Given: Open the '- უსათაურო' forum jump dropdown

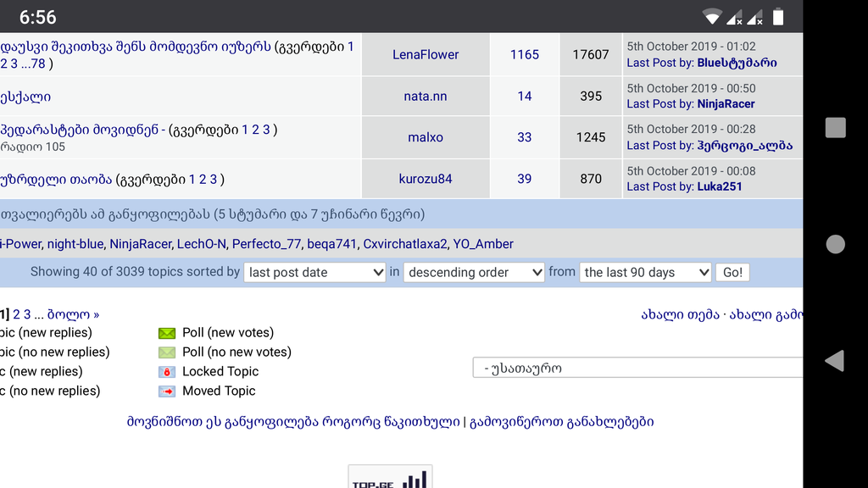Looking at the screenshot, I should coord(637,368).
